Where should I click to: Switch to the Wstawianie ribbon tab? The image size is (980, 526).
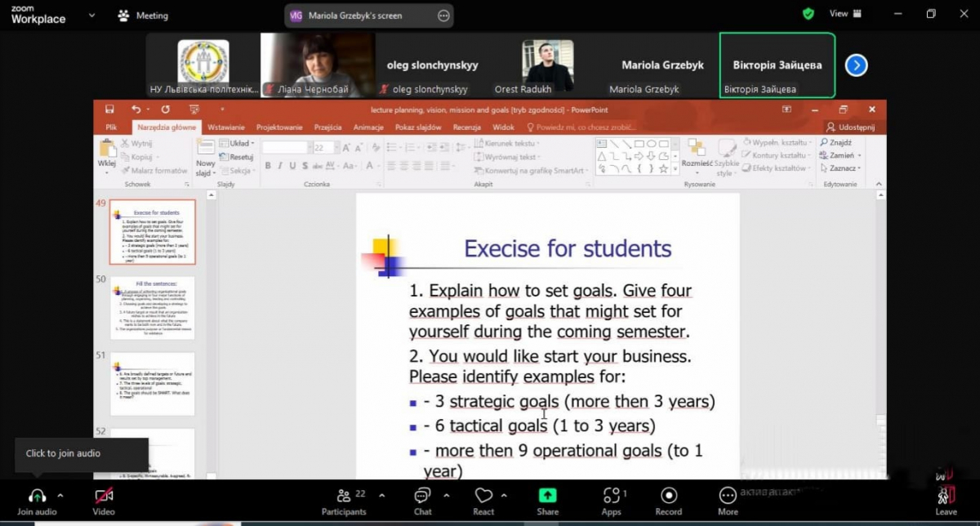225,127
